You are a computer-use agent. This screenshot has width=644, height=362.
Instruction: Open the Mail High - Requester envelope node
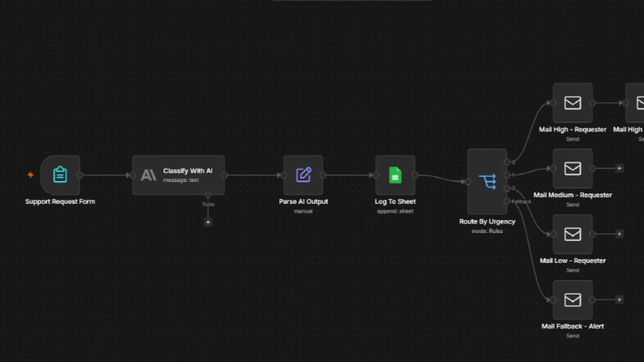(573, 102)
